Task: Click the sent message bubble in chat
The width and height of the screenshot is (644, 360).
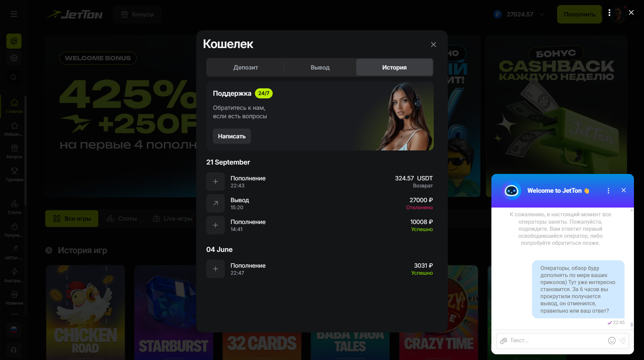Action: coord(578,289)
